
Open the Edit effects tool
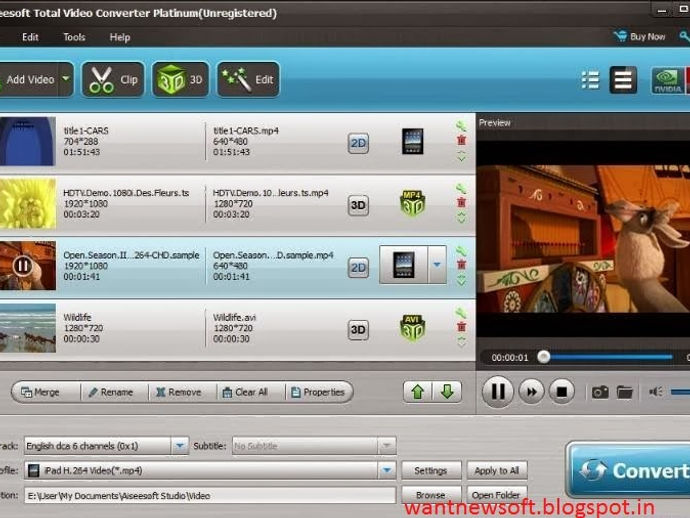(248, 80)
